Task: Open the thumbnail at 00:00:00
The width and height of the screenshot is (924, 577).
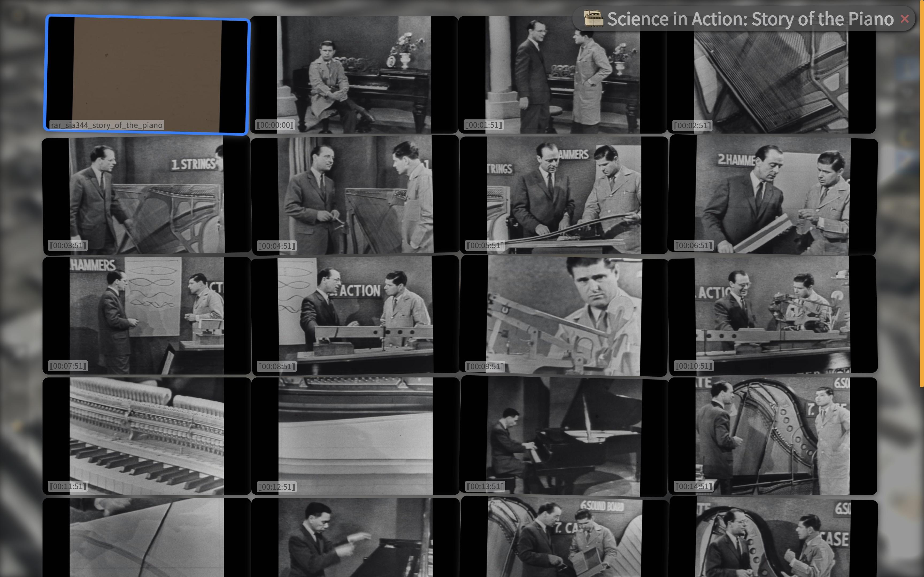Action: coord(354,75)
